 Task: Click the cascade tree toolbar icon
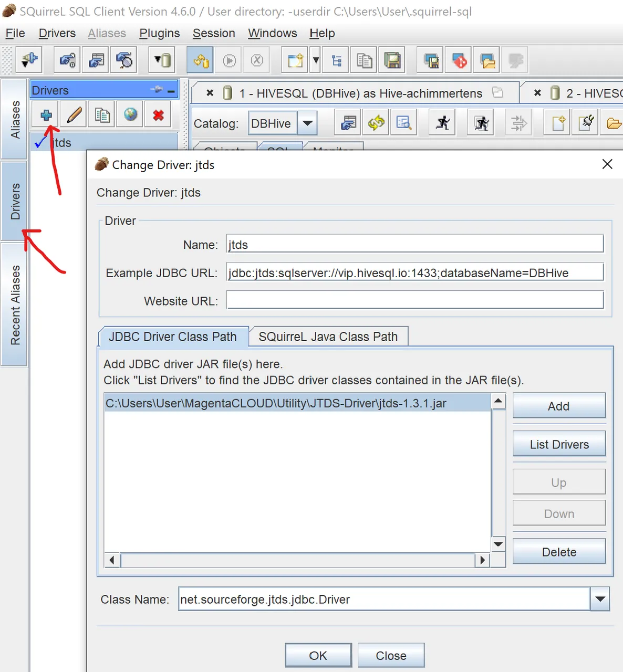pos(336,60)
